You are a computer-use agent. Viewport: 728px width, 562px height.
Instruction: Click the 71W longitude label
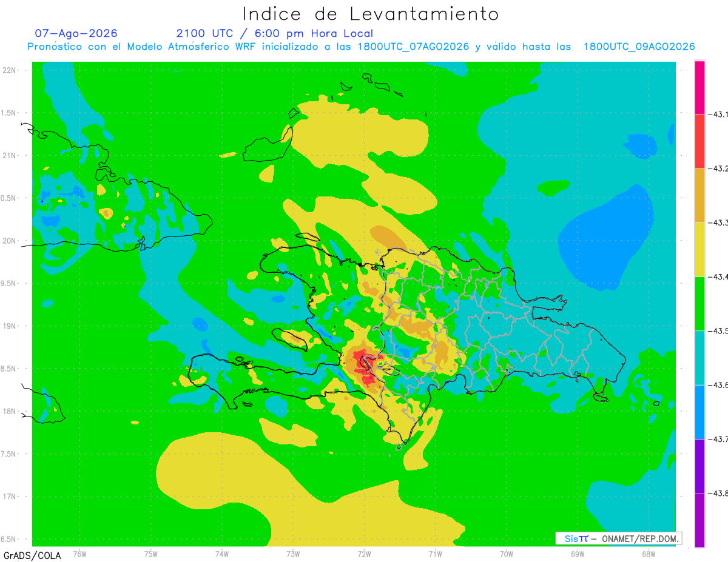tap(435, 554)
